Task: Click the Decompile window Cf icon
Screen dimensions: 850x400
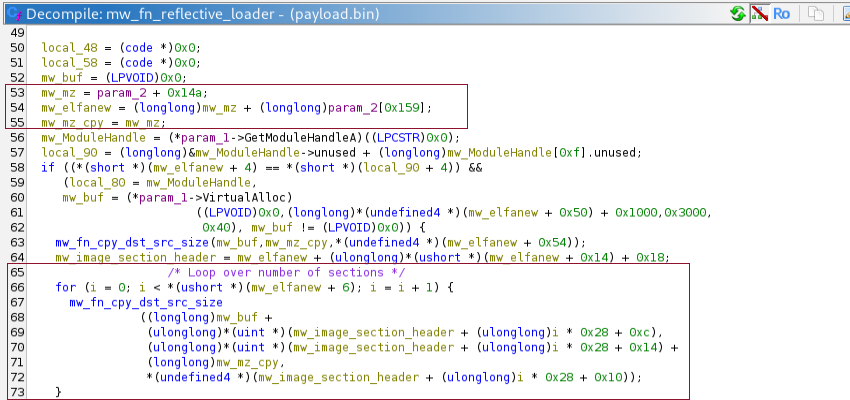Action: tap(15, 14)
